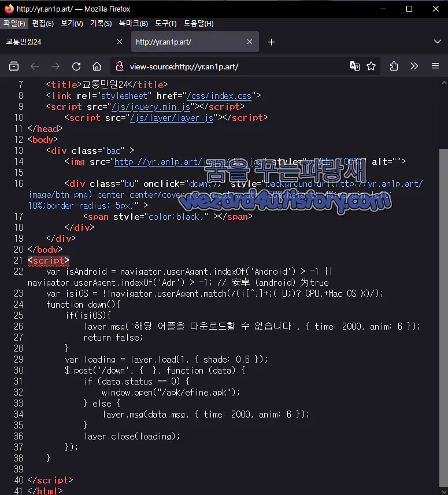Screen dimensions: 448x495
Task: Open the Firefox home page
Action: [x=97, y=67]
